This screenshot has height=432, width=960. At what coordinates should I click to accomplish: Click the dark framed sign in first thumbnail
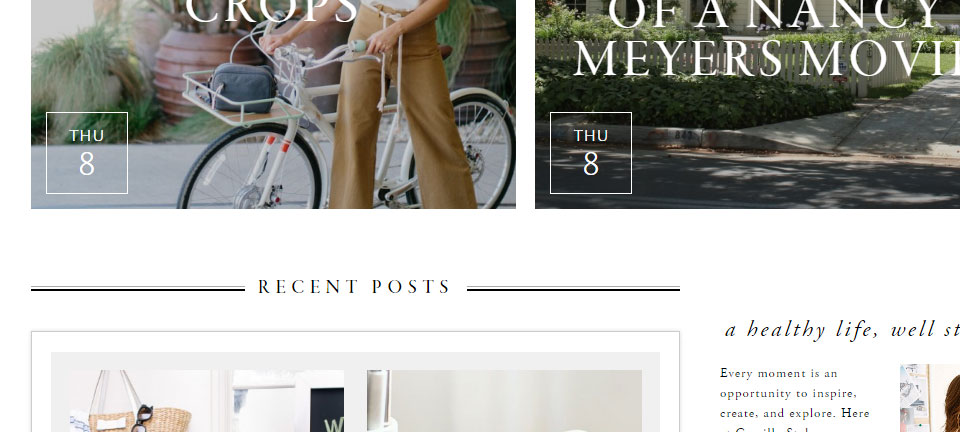click(x=327, y=410)
